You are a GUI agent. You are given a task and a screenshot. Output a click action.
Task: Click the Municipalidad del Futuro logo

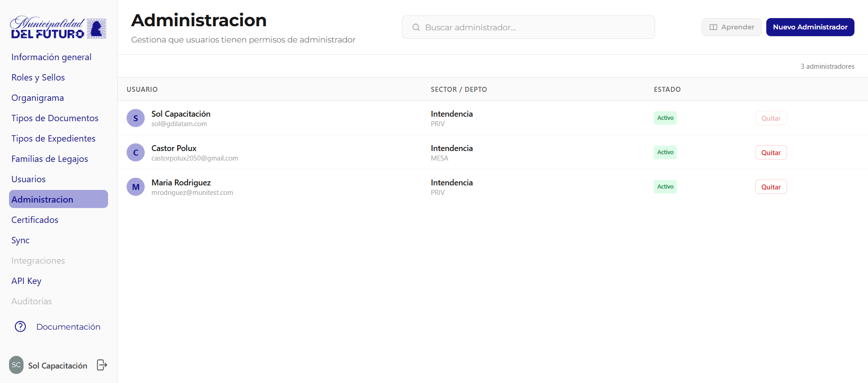(x=58, y=28)
